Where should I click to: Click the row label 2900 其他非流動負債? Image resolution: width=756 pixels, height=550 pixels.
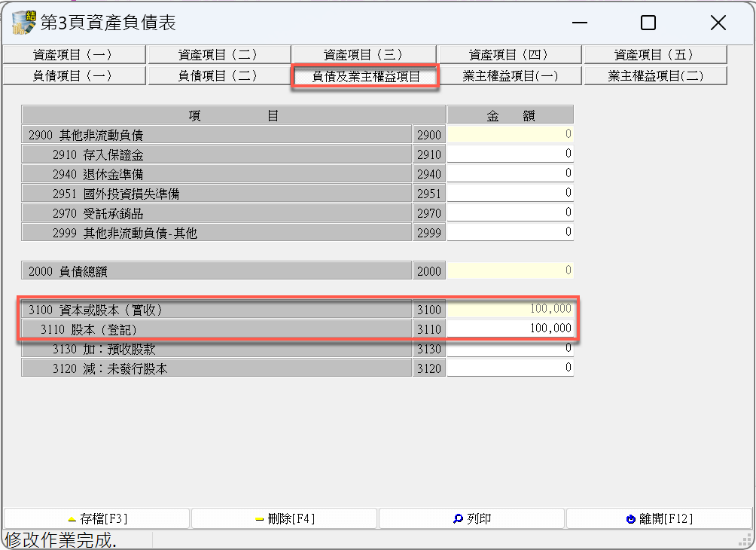[x=216, y=135]
